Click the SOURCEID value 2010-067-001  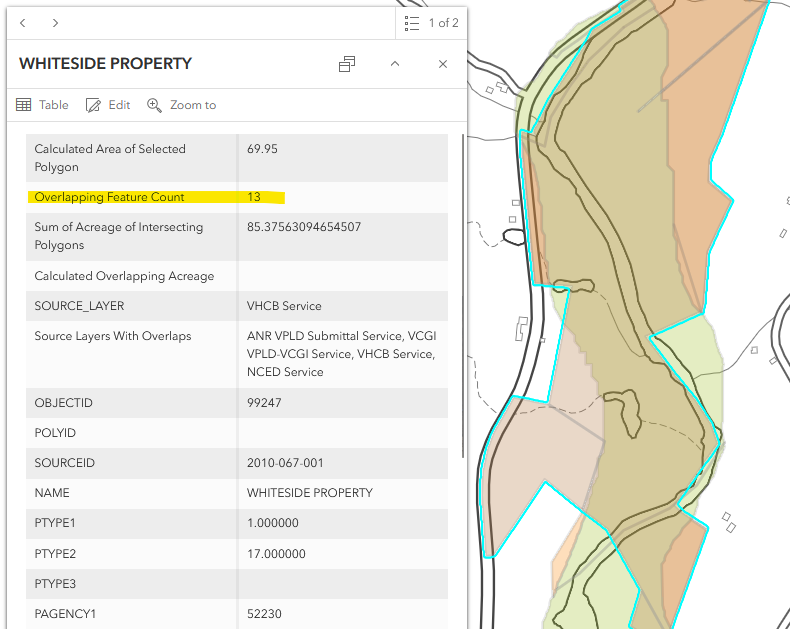click(x=285, y=463)
